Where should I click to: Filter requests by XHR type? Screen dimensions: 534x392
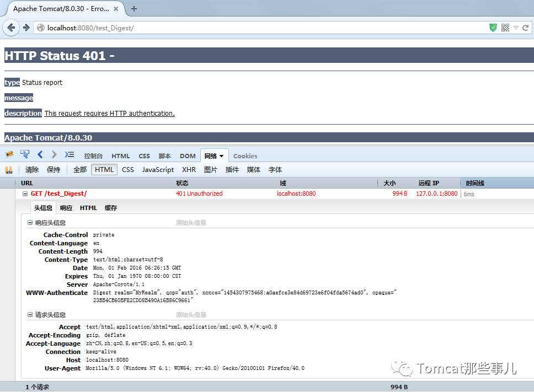[x=189, y=169]
